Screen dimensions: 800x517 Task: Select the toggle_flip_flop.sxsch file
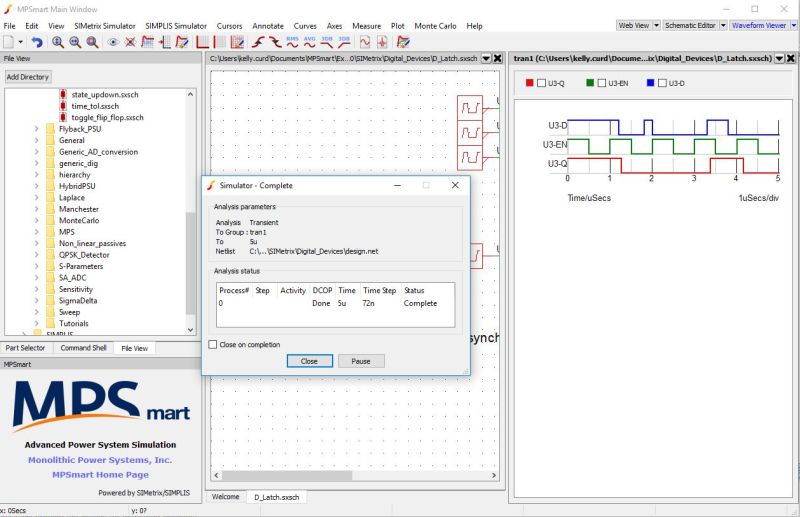click(107, 117)
